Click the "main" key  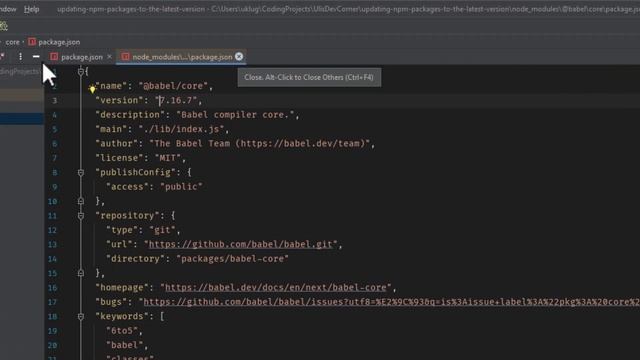(111, 129)
